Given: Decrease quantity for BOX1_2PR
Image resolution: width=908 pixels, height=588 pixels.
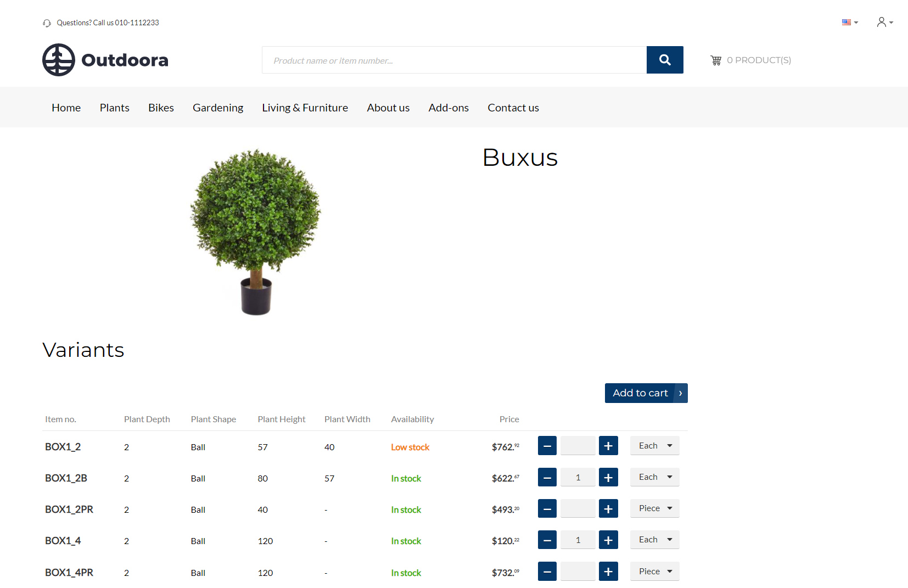Looking at the screenshot, I should point(547,508).
